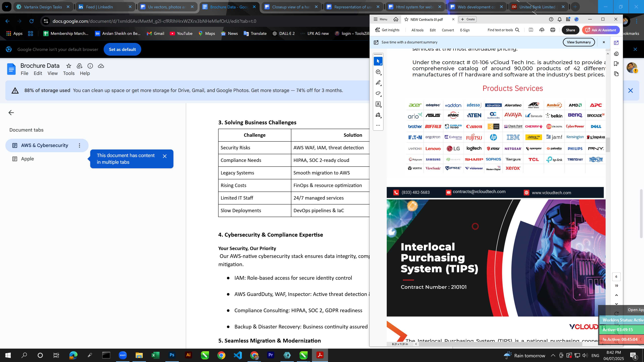
Task: Switch to Feed | LinkedIn browser tab
Action: [x=105, y=7]
